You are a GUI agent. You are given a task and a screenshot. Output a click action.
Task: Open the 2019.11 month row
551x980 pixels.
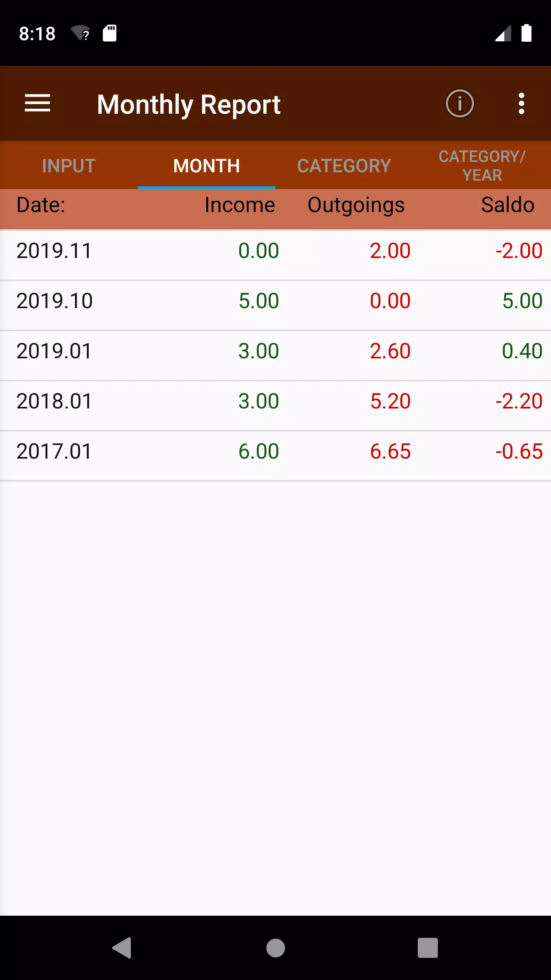(x=275, y=255)
